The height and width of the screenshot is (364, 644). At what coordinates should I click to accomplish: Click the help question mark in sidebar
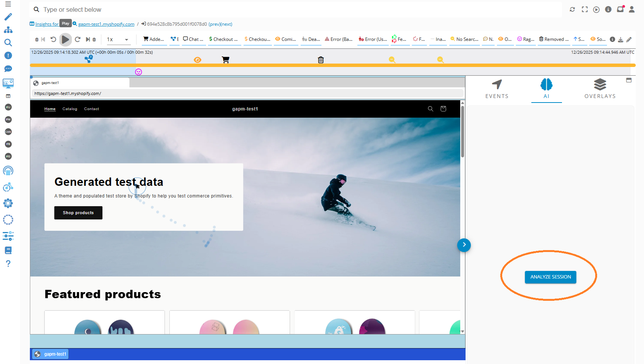click(x=8, y=263)
